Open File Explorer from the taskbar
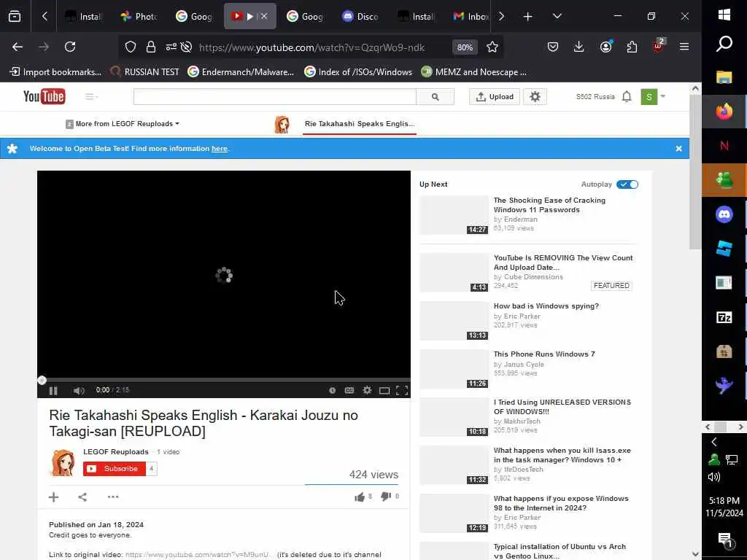Image resolution: width=747 pixels, height=560 pixels. (x=724, y=77)
